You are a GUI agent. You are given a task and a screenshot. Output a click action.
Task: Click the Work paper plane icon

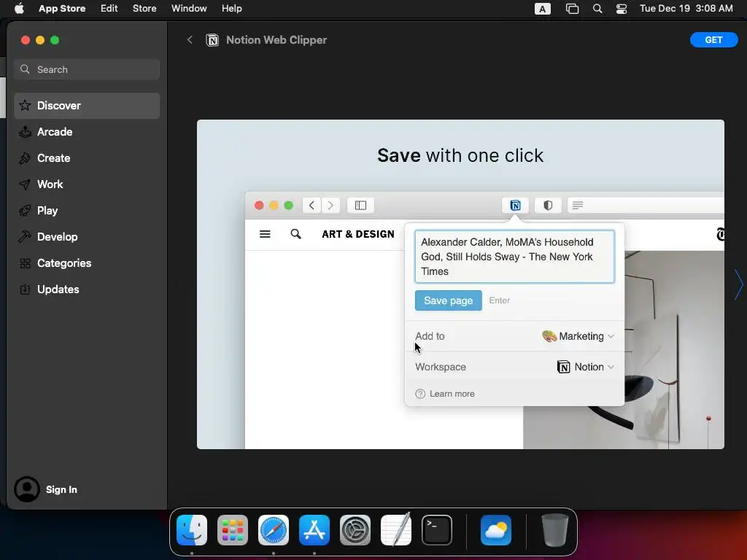(x=25, y=184)
